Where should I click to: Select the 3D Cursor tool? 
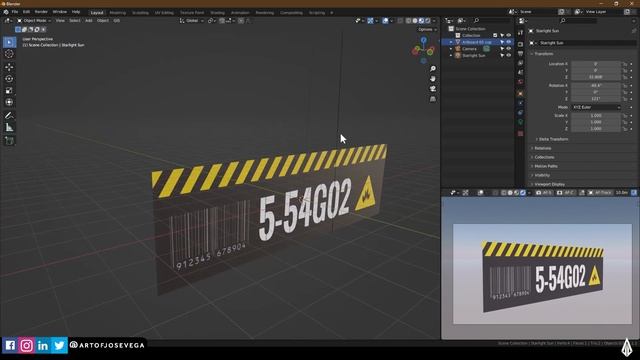coord(9,54)
